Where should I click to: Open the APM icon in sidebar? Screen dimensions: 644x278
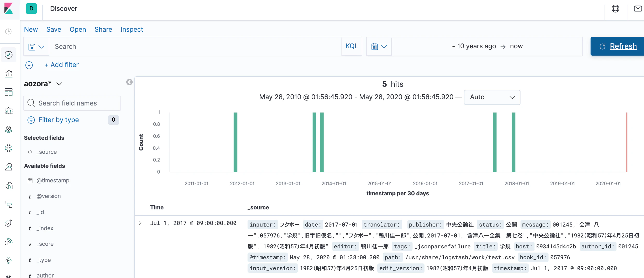click(x=9, y=204)
